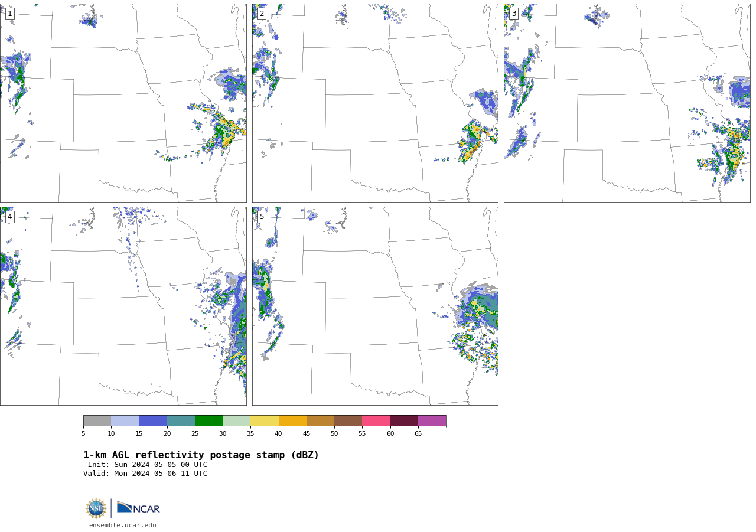Click the purple 65+ dBZ swatch
The width and height of the screenshot is (756, 532).
432,420
